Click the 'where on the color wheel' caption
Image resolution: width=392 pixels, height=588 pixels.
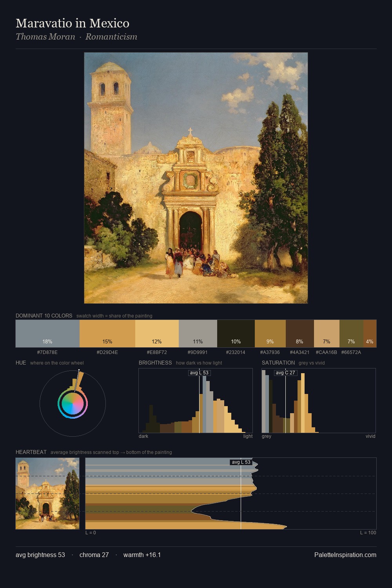click(57, 363)
